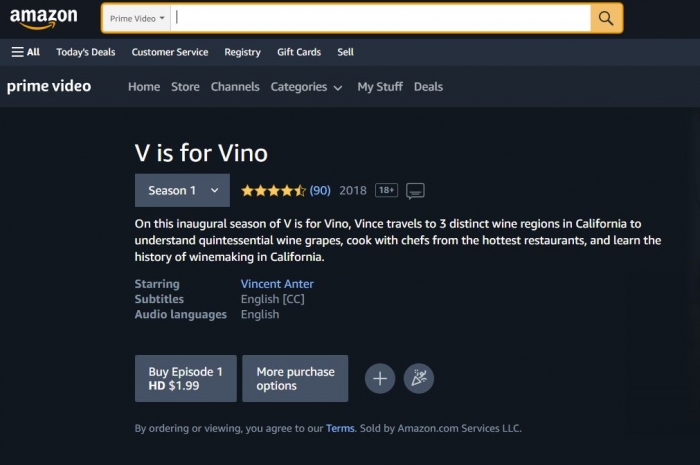Add V is for Vino to watchlist
Screen dimensions: 700x465
(380, 378)
